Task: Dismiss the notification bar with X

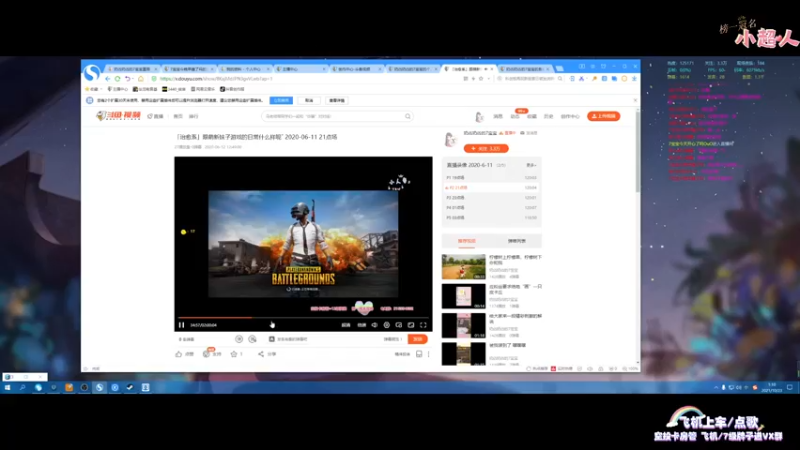Action: [x=635, y=101]
